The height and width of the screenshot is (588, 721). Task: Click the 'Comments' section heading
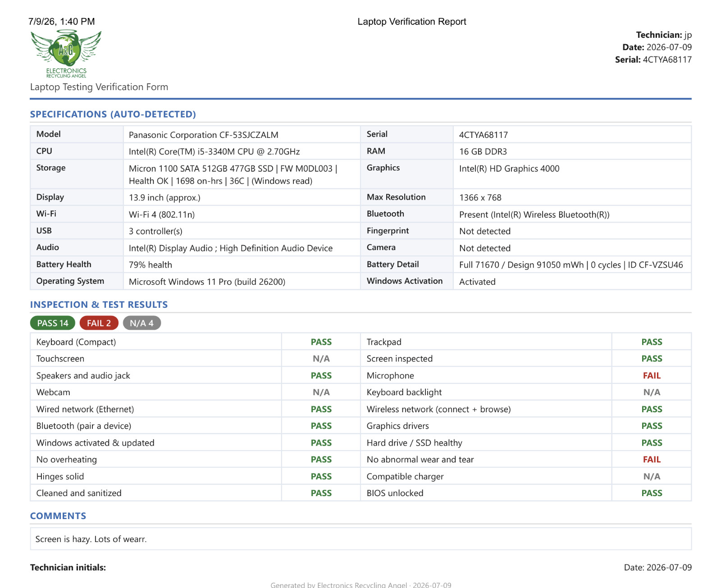point(58,516)
